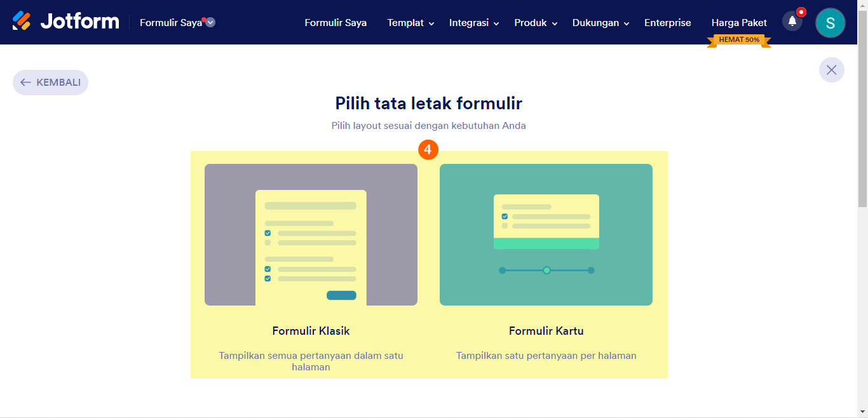Image resolution: width=868 pixels, height=418 pixels.
Task: Open the Harga Paket pricing page
Action: point(739,22)
